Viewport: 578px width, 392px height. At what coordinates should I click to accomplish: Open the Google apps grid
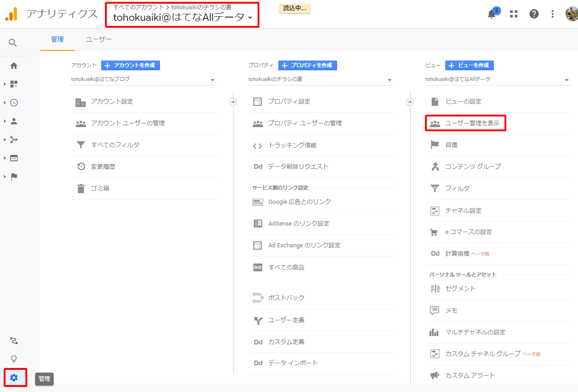coord(514,14)
